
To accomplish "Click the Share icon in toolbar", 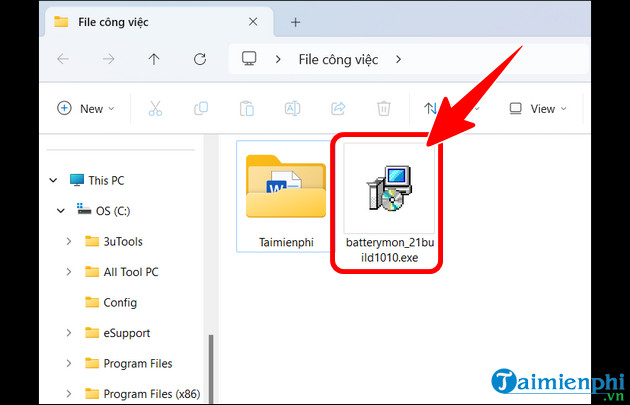I will pyautogui.click(x=338, y=108).
